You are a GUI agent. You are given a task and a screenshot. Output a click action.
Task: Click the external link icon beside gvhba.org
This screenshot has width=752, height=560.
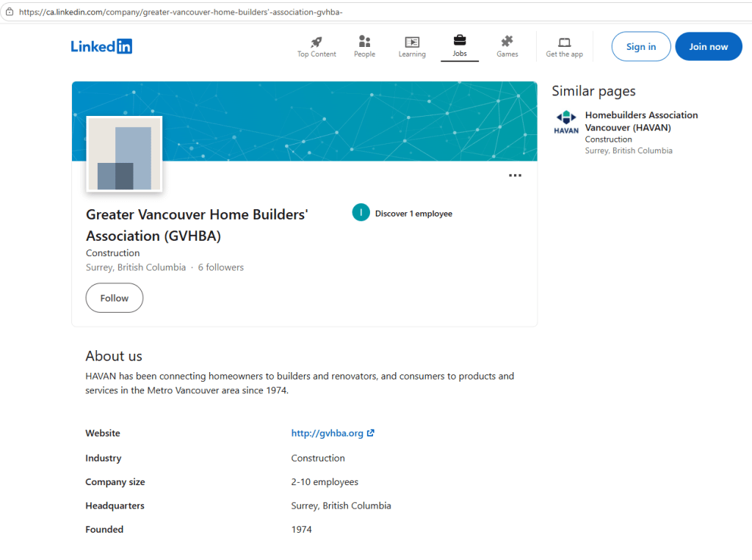(x=371, y=433)
